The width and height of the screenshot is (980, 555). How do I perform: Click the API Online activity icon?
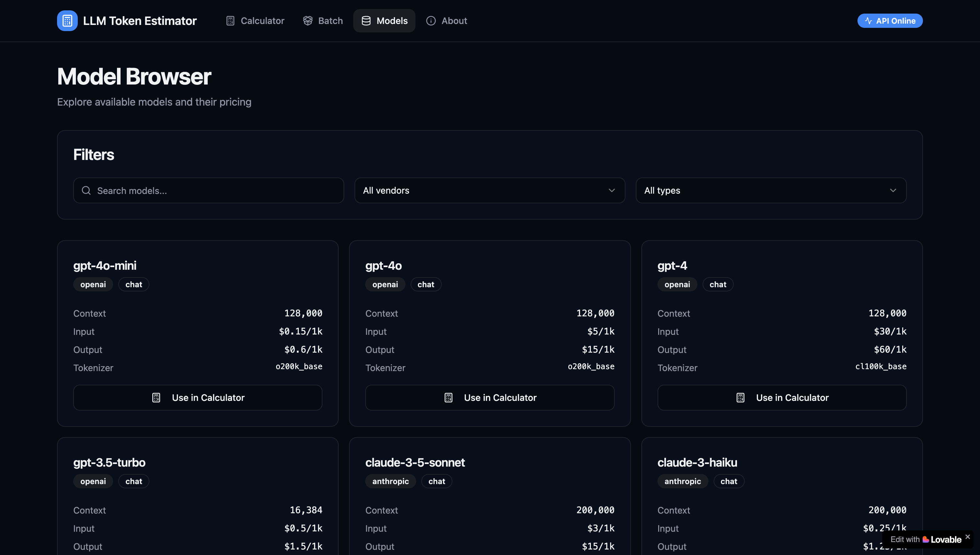pos(869,21)
